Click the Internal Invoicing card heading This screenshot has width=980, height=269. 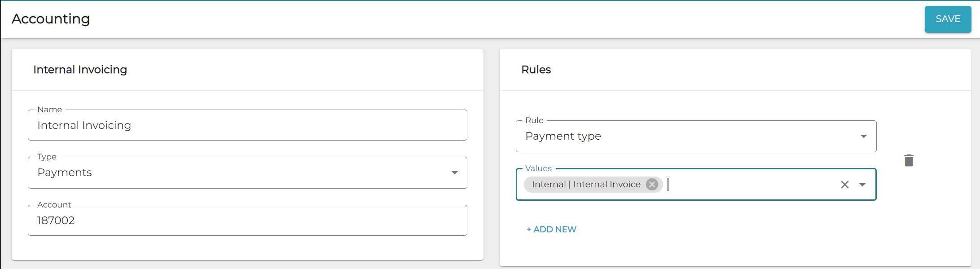(x=80, y=70)
